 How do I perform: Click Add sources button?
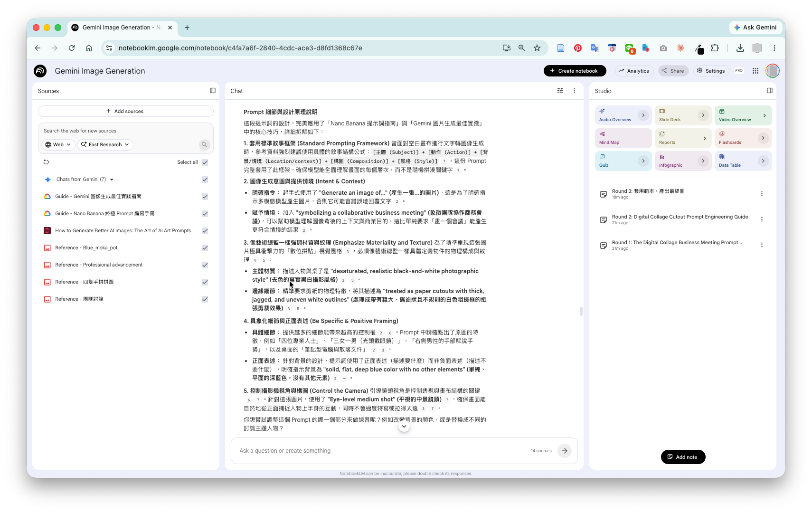(x=125, y=111)
